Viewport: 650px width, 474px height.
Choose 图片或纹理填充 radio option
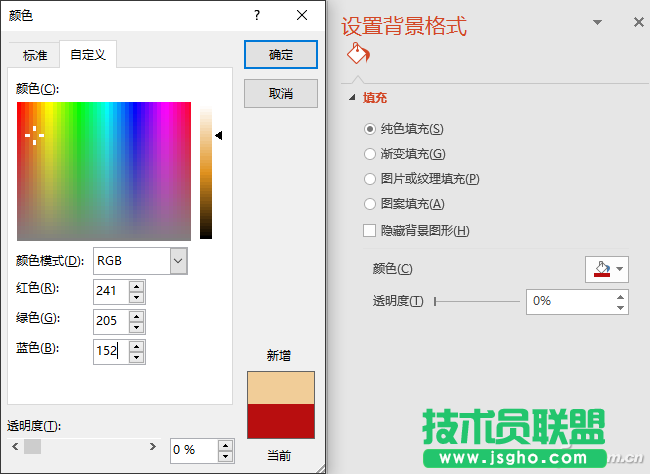click(371, 179)
